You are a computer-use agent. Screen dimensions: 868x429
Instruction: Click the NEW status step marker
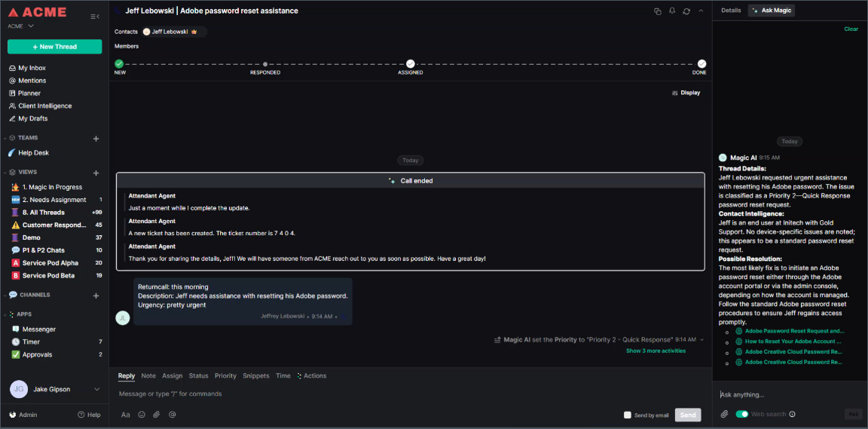click(119, 64)
